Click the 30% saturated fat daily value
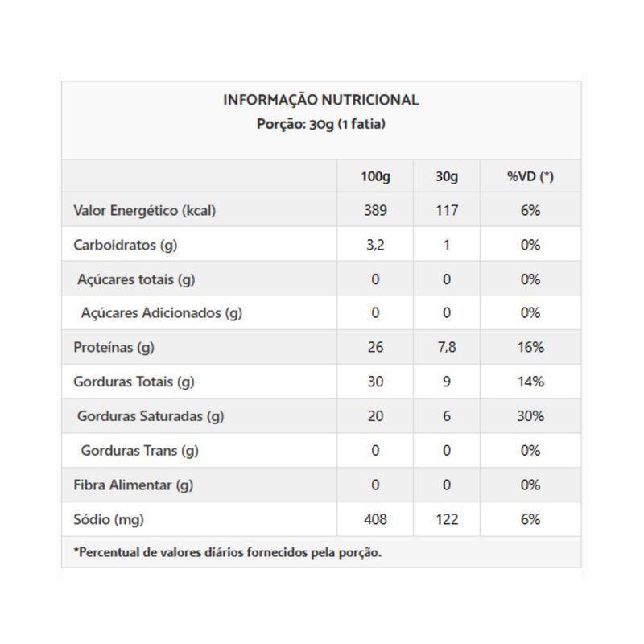644x644 pixels. (530, 416)
